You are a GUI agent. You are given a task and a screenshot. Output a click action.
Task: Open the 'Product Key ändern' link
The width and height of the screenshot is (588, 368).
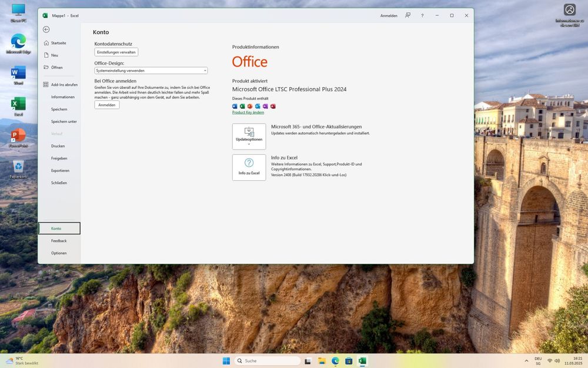[x=247, y=112]
